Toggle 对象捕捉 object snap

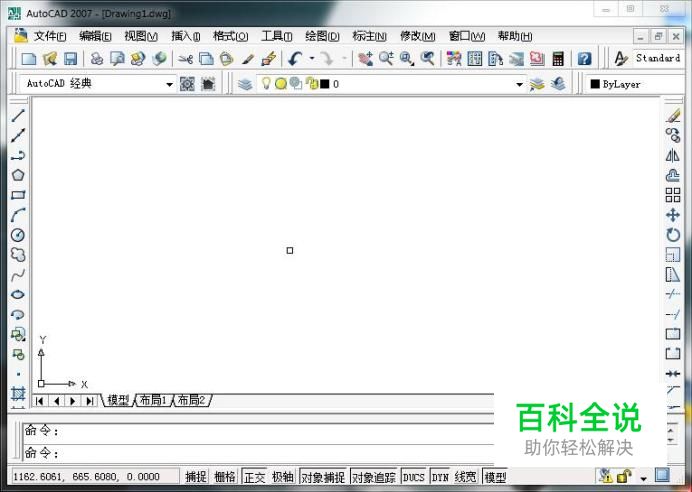coord(323,477)
